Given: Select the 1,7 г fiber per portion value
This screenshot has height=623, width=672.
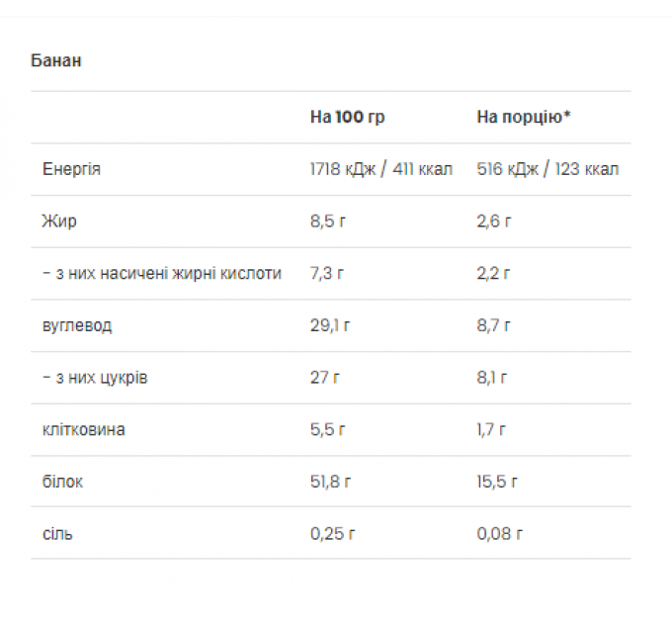Looking at the screenshot, I should 491,429.
